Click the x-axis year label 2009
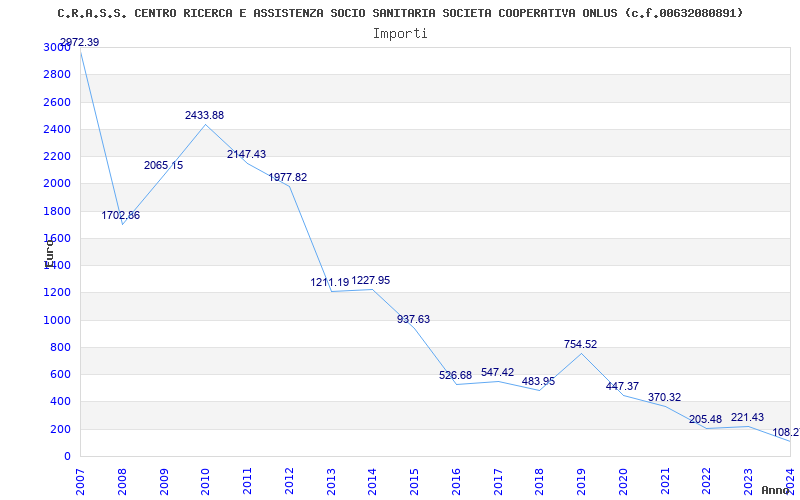 (164, 482)
